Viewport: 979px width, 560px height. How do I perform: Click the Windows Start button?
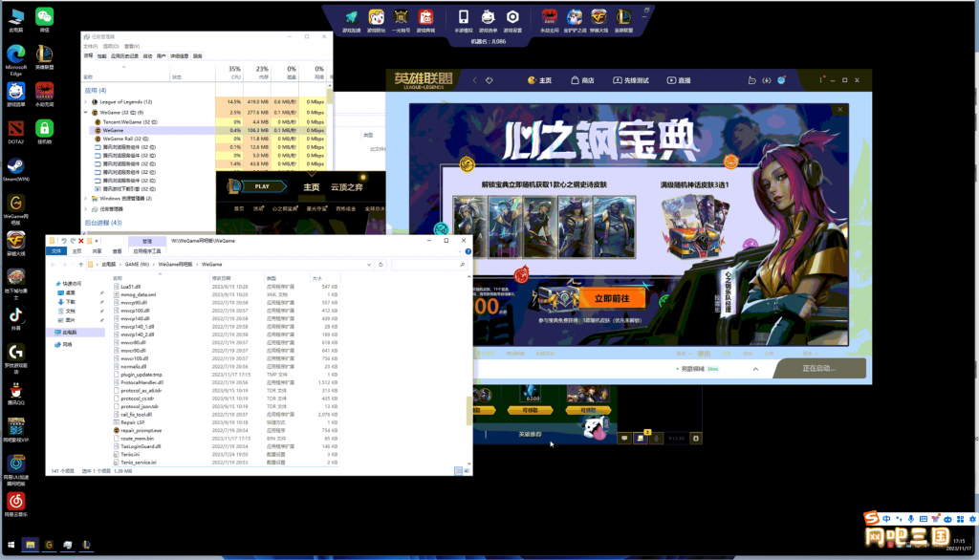[11, 545]
